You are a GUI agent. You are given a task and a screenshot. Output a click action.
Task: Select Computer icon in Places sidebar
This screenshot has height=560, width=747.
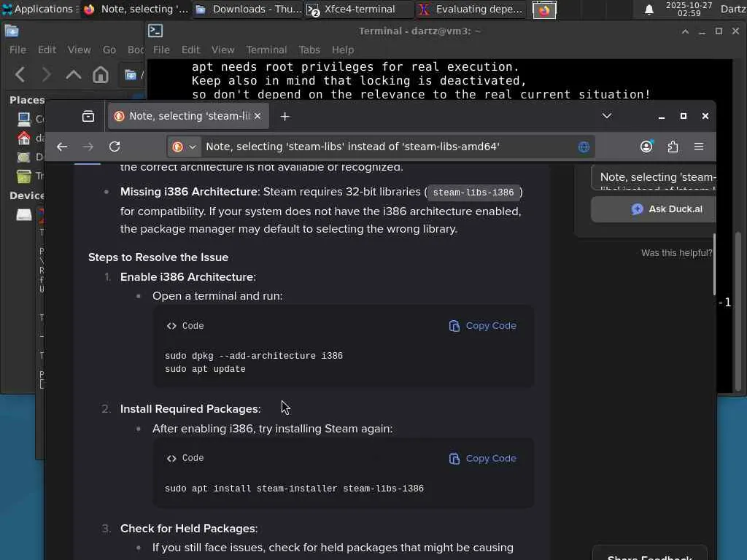click(24, 119)
